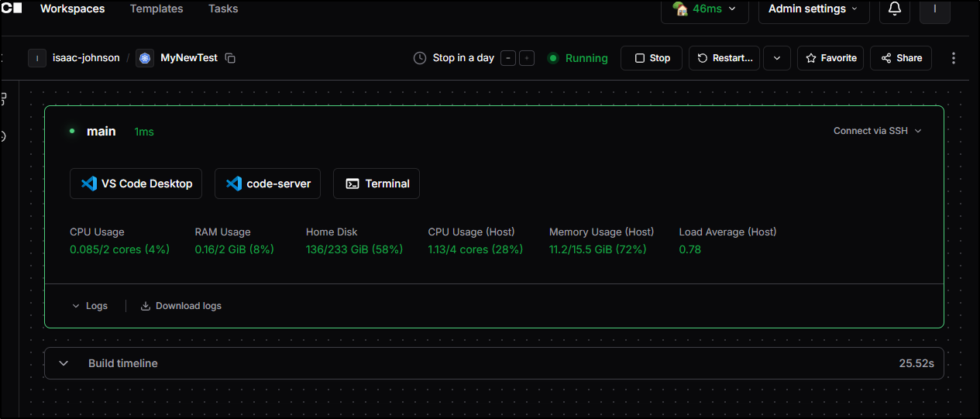Decrease stop deadline with minus button
The height and width of the screenshot is (419, 980).
click(508, 58)
